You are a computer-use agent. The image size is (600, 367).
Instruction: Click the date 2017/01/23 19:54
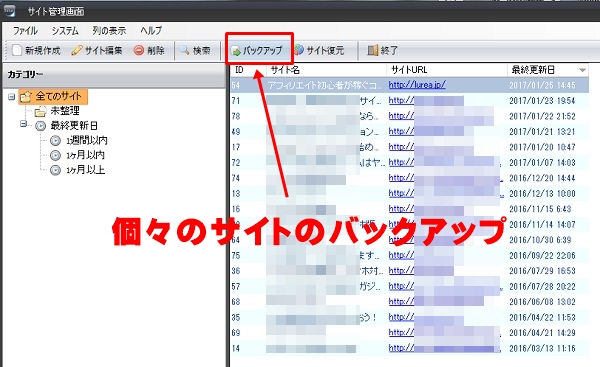pos(542,101)
